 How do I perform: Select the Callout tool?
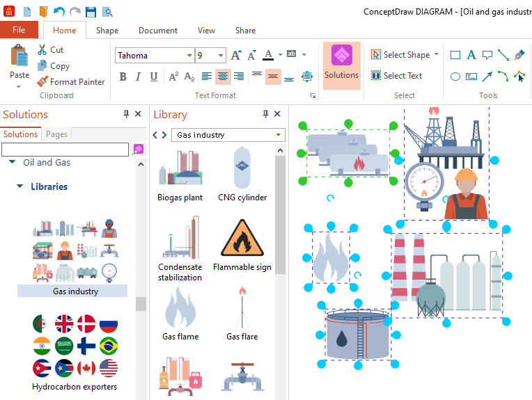pyautogui.click(x=487, y=55)
